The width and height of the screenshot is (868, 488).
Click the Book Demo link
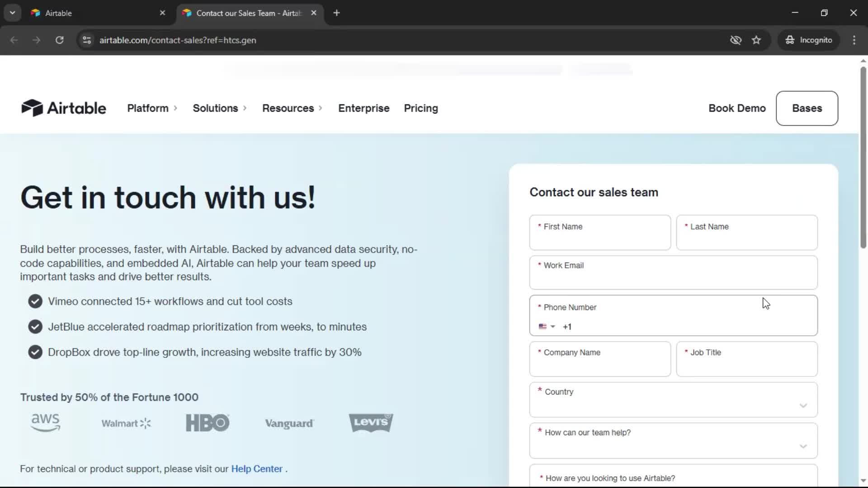(737, 108)
